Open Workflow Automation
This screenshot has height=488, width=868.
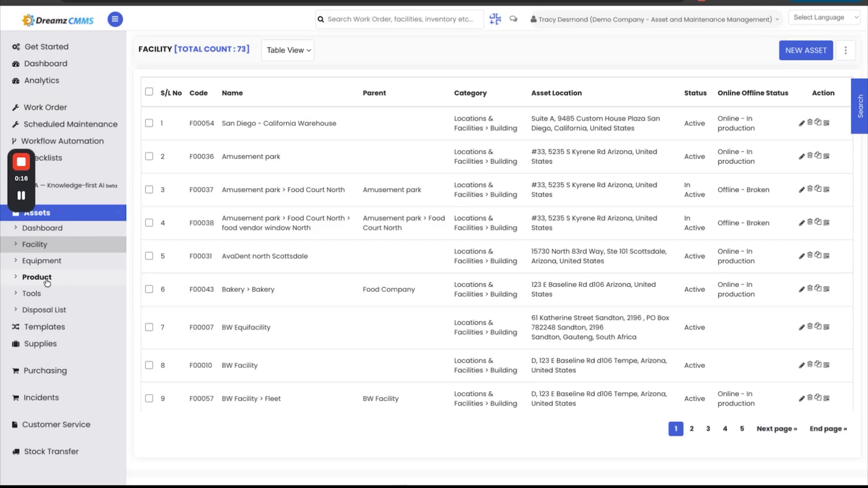tap(62, 141)
